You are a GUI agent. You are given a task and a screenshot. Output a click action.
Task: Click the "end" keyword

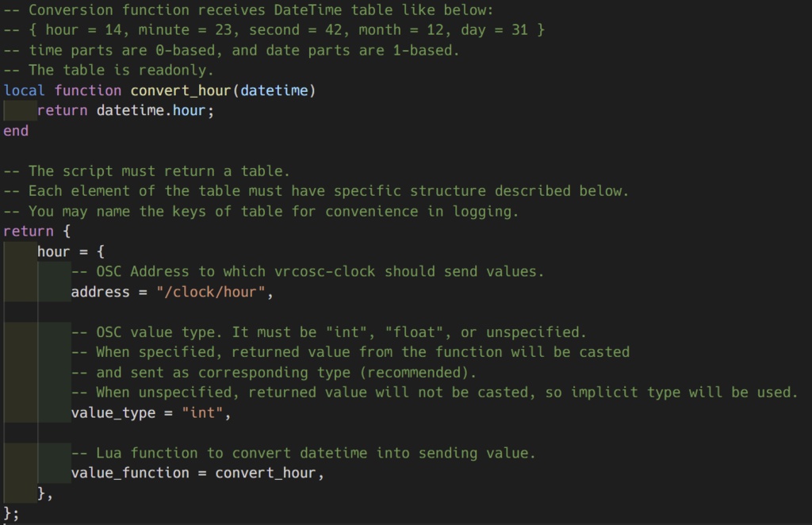coord(16,131)
